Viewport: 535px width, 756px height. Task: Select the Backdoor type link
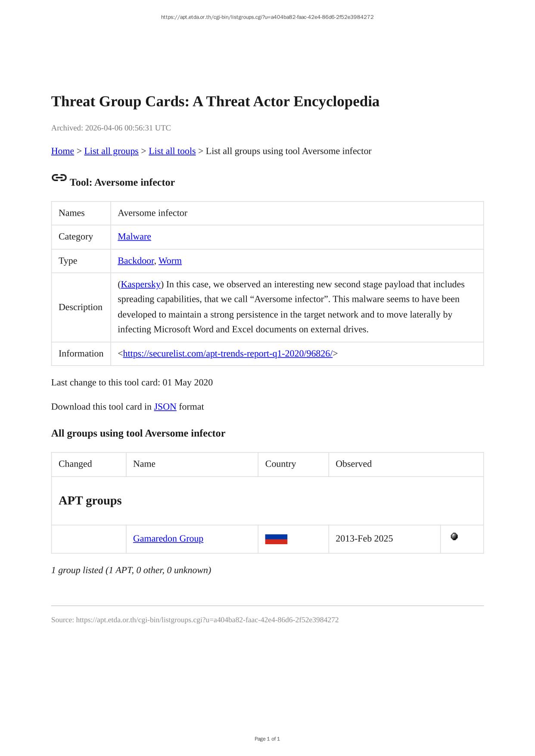136,261
